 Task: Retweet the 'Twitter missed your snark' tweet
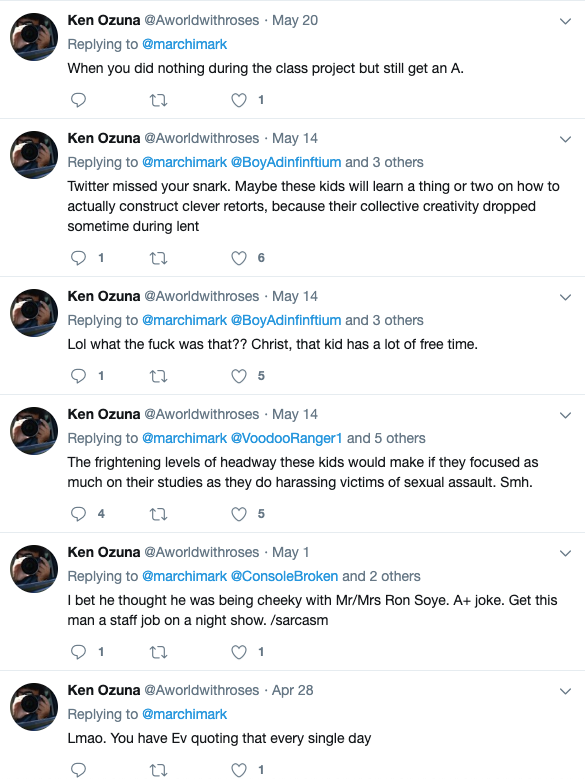[x=158, y=258]
